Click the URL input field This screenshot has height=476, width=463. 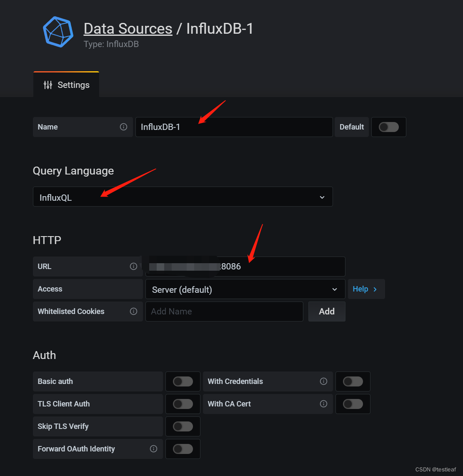(x=245, y=266)
